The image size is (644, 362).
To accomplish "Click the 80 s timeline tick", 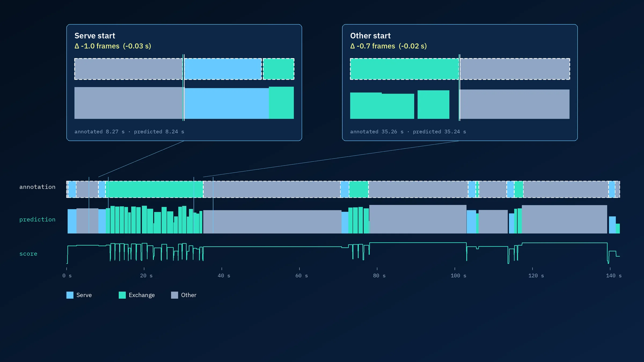I will pos(377,269).
